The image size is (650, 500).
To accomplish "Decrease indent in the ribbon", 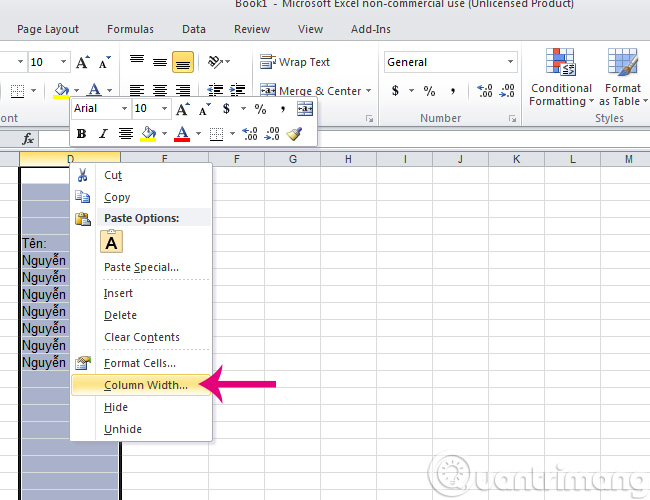I will [215, 90].
